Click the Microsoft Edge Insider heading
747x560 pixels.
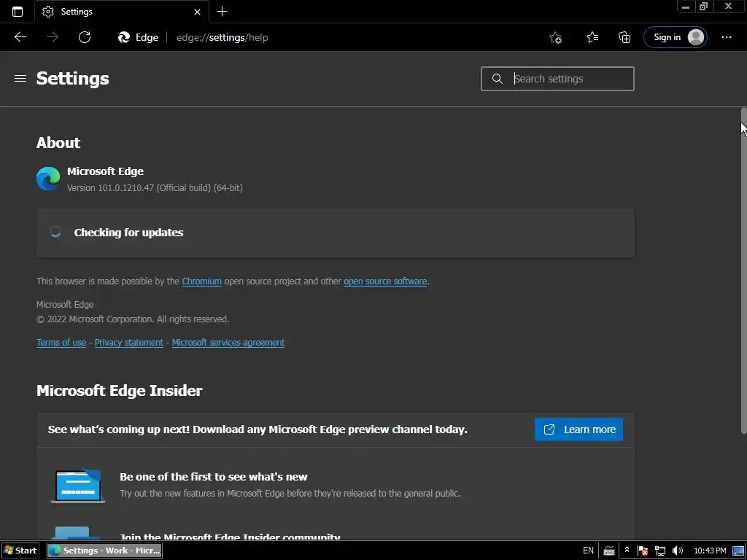point(119,391)
